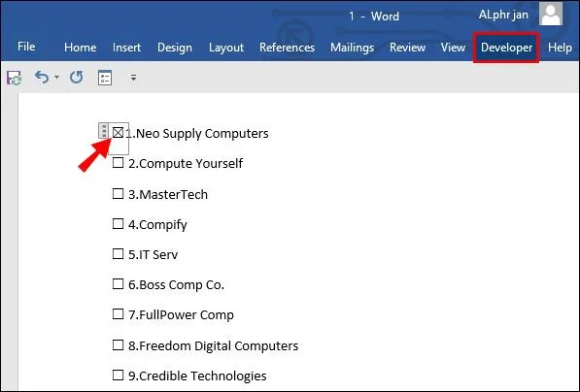Click the AutoSave icon in quick access toolbar
This screenshot has width=580, height=392.
(14, 78)
